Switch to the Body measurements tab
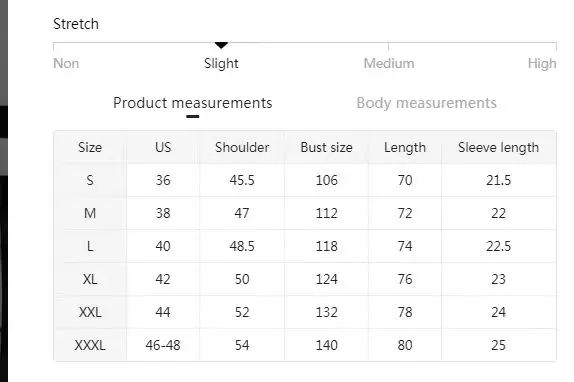 click(426, 103)
